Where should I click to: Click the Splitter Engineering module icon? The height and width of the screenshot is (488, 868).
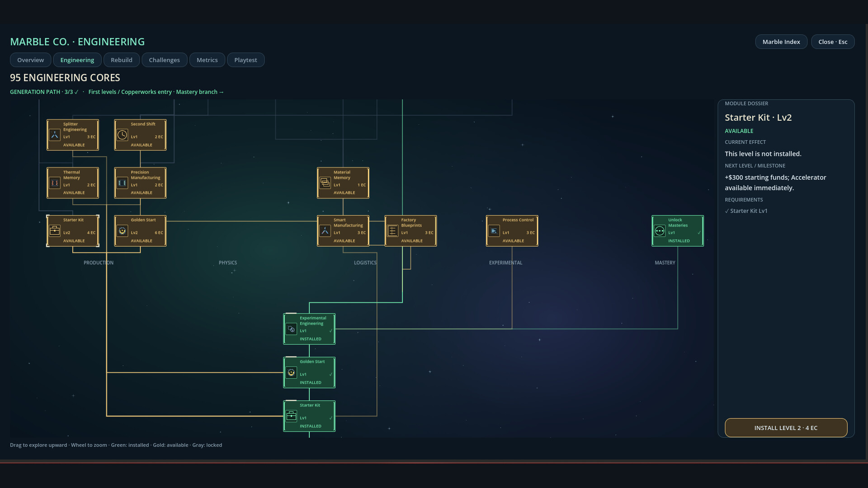(55, 135)
